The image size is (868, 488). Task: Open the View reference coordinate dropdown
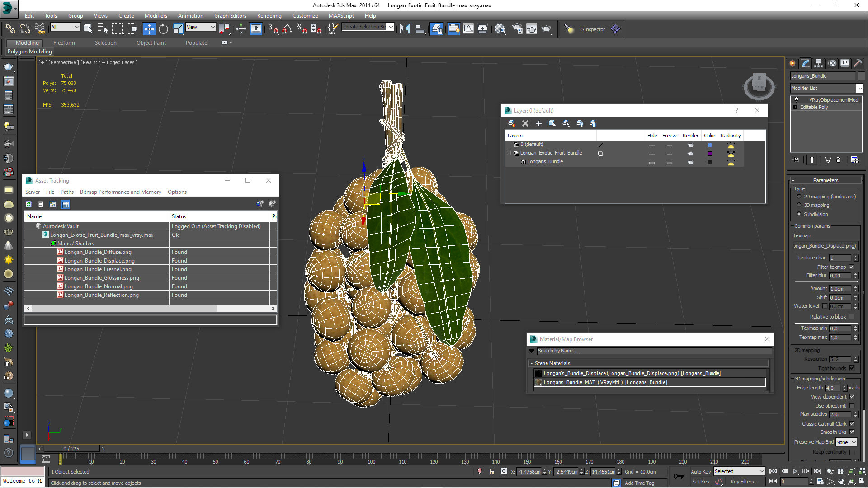[x=201, y=27]
